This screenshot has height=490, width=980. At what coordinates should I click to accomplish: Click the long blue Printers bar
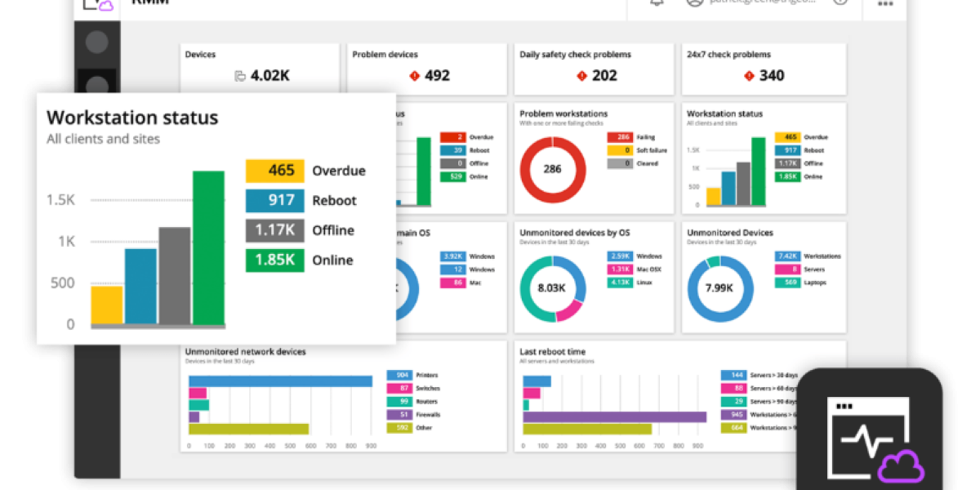pyautogui.click(x=280, y=381)
